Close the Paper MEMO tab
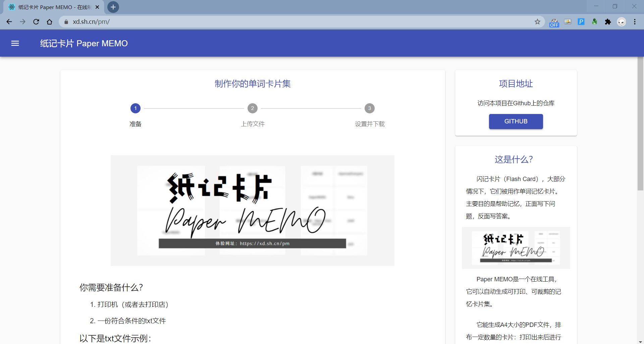Viewport: 644px width, 344px height. coord(97,7)
